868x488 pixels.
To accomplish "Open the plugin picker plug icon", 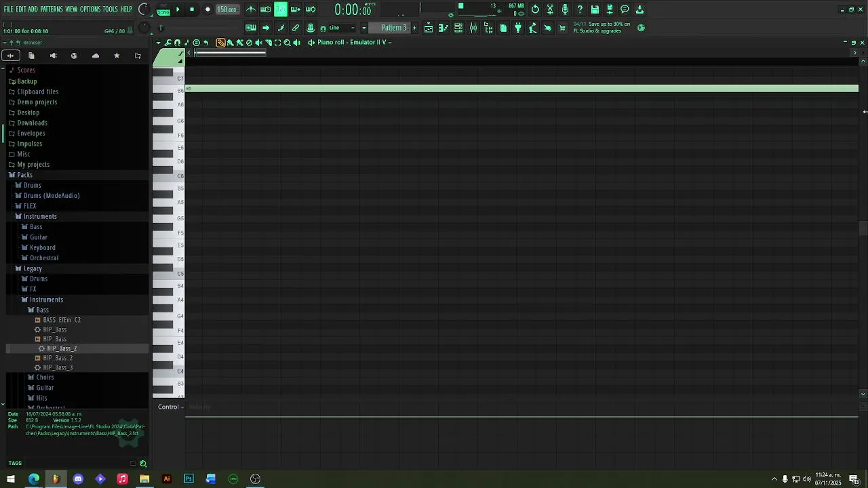I will pyautogui.click(x=518, y=28).
